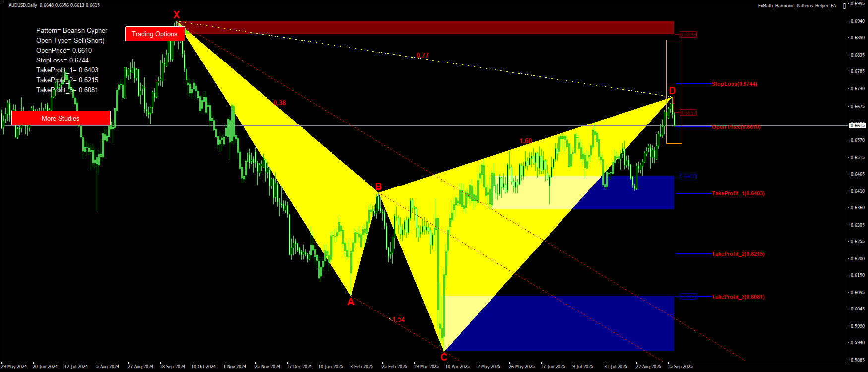This screenshot has height=372, width=868.
Task: Click the EA status icon beside FxMath label
Action: click(845, 6)
